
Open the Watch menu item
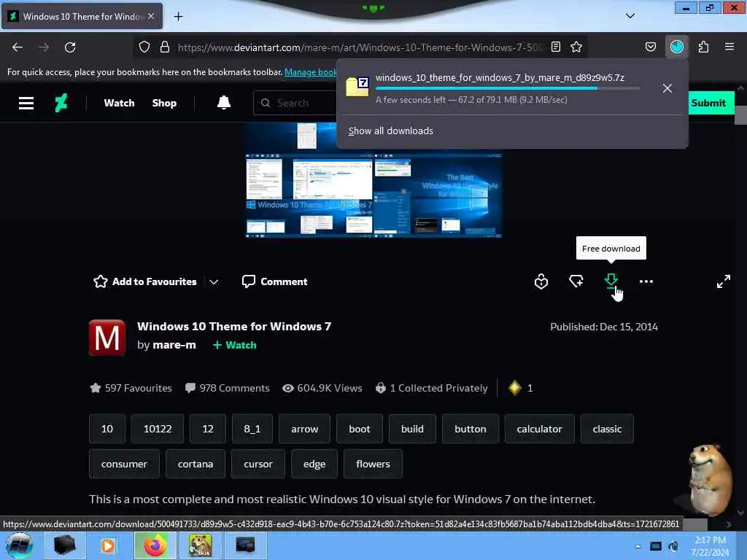click(x=119, y=103)
